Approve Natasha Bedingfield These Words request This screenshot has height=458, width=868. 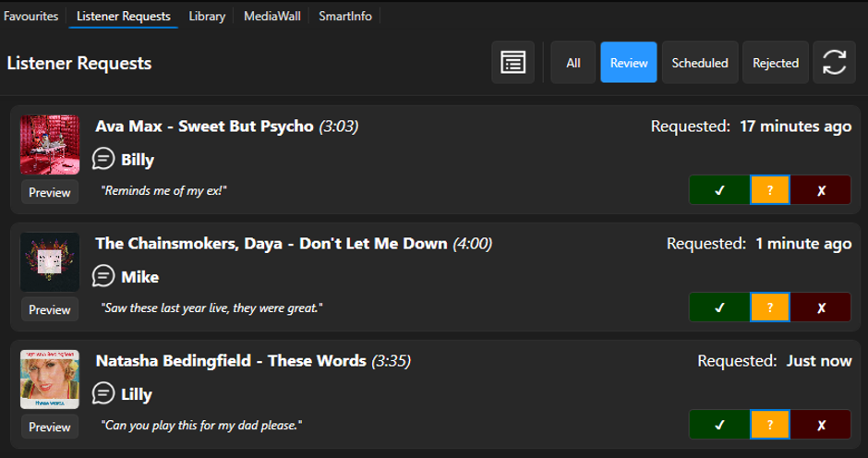[x=719, y=425]
